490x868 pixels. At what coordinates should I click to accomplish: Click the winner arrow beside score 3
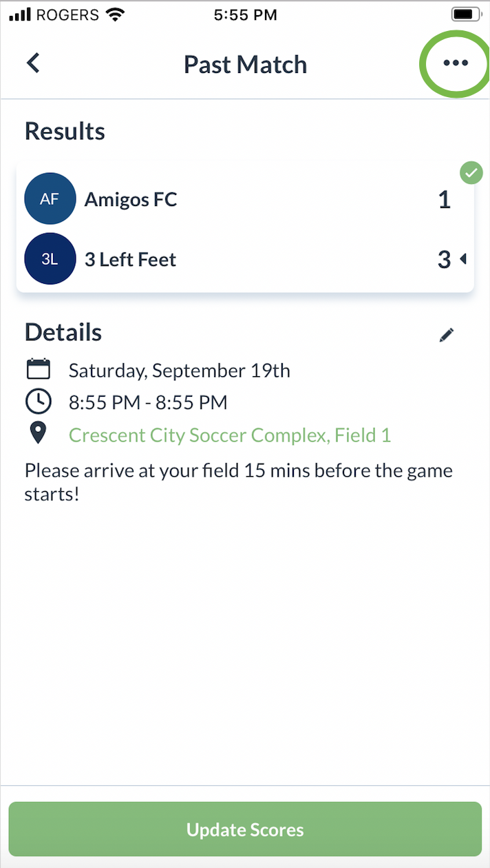pos(463,259)
